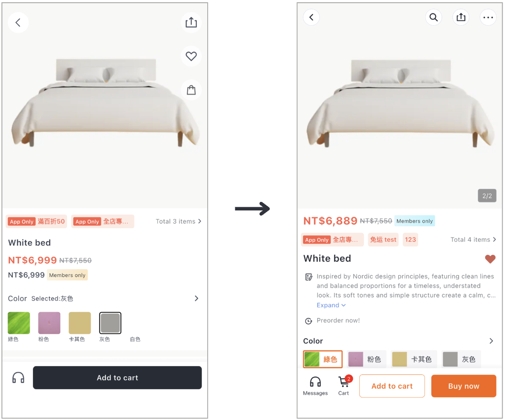This screenshot has height=420, width=505.
Task: Click the dark Add to cart button
Action: point(117,377)
